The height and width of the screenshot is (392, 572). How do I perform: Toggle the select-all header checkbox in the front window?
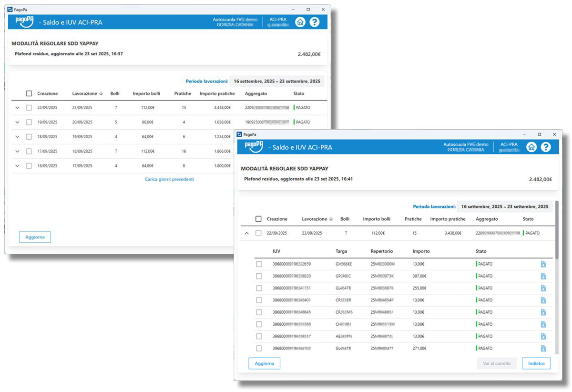(x=258, y=219)
